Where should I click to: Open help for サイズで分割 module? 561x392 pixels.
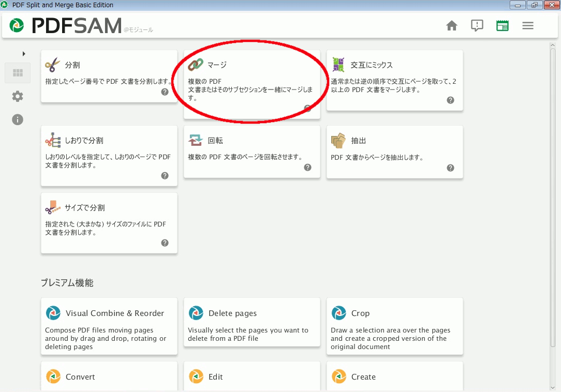click(165, 243)
